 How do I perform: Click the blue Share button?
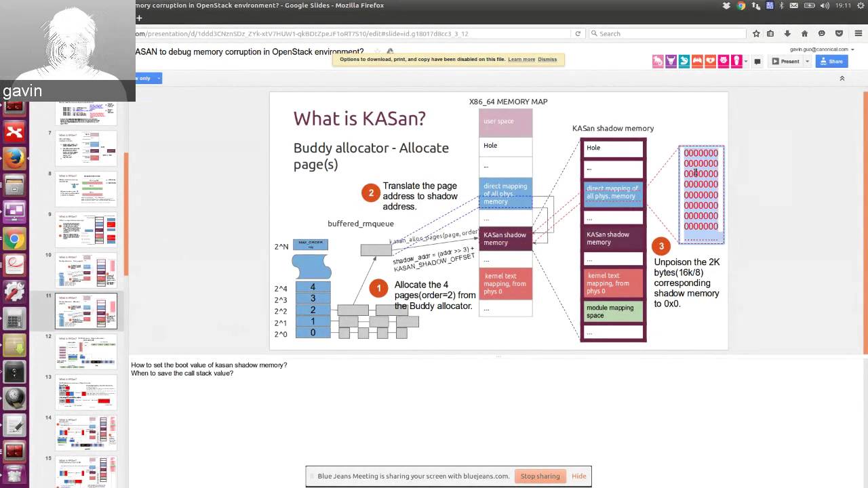point(831,61)
